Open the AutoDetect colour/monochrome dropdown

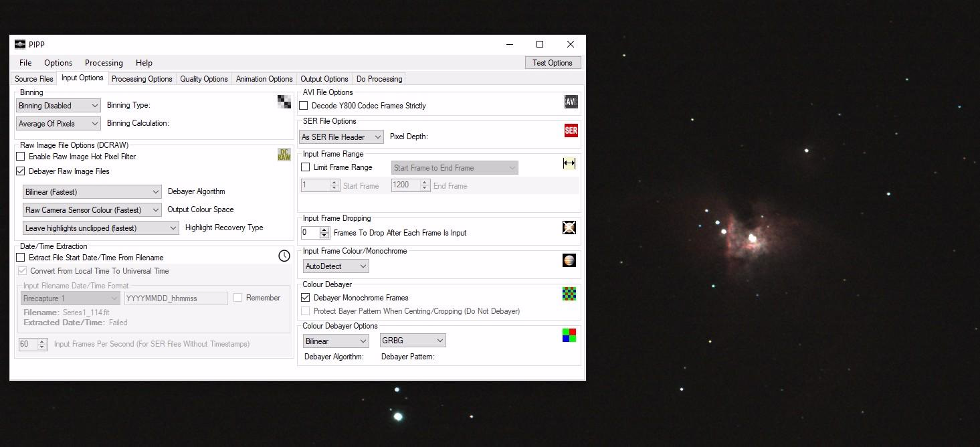[x=336, y=266]
